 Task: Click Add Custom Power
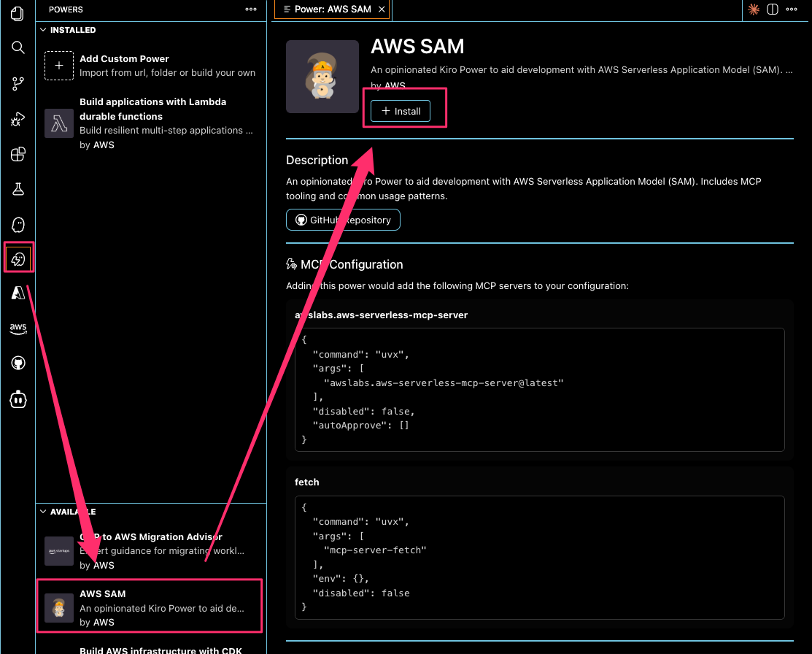point(124,58)
